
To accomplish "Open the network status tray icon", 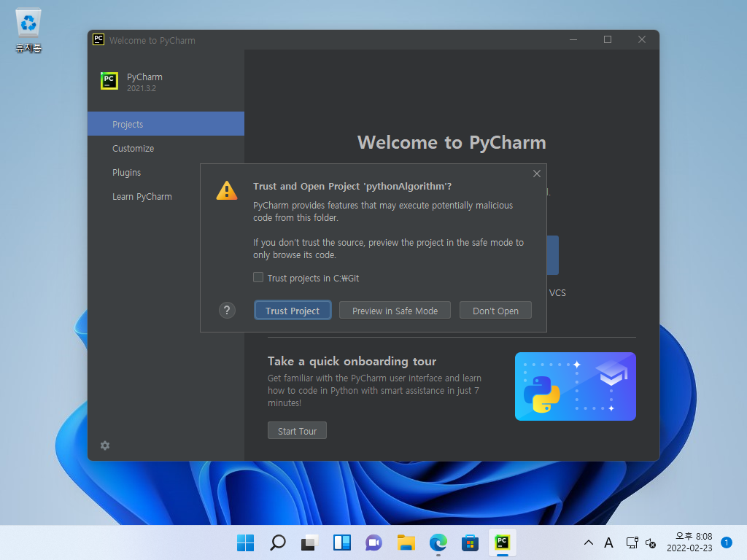I will (632, 542).
